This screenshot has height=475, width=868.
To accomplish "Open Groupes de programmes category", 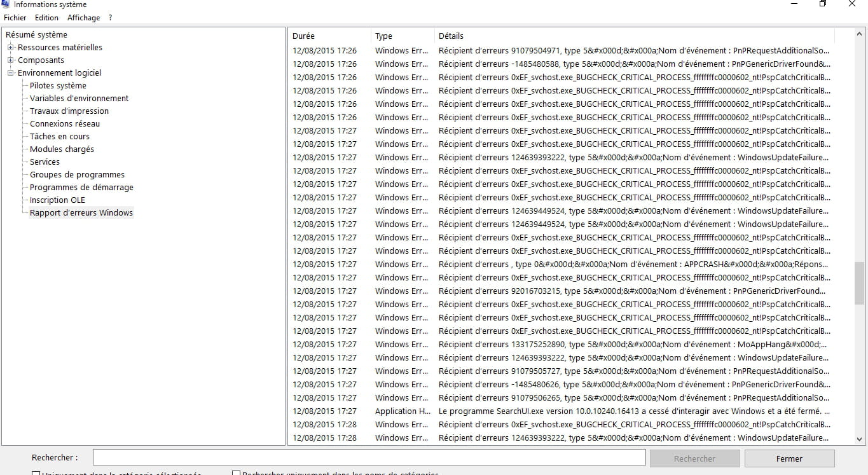I will click(x=77, y=175).
